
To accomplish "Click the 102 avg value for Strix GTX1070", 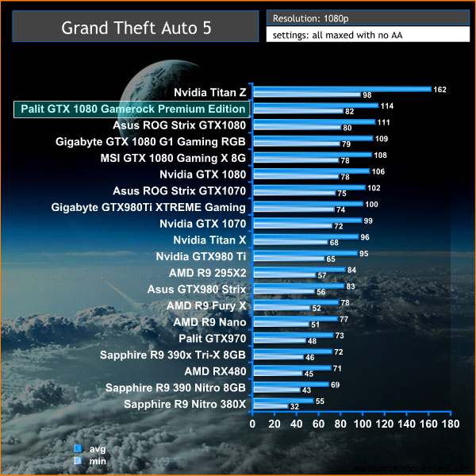I will coord(374,188).
